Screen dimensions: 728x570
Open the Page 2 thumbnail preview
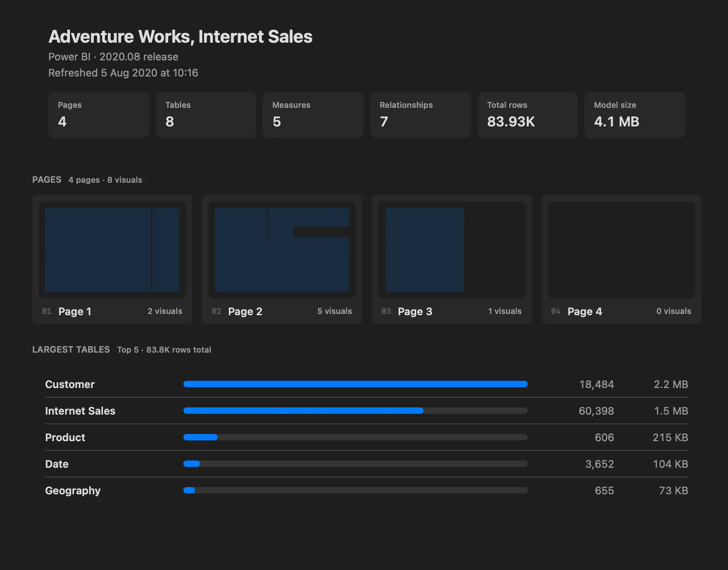pyautogui.click(x=282, y=250)
